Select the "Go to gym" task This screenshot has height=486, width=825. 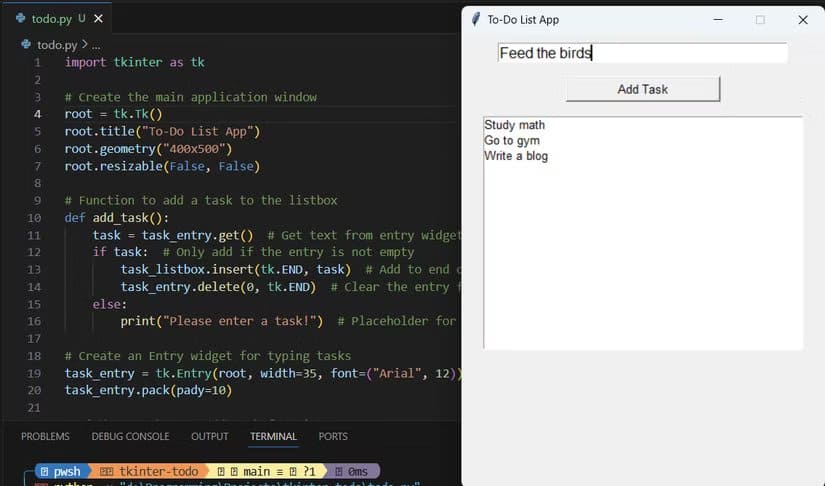pyautogui.click(x=512, y=141)
